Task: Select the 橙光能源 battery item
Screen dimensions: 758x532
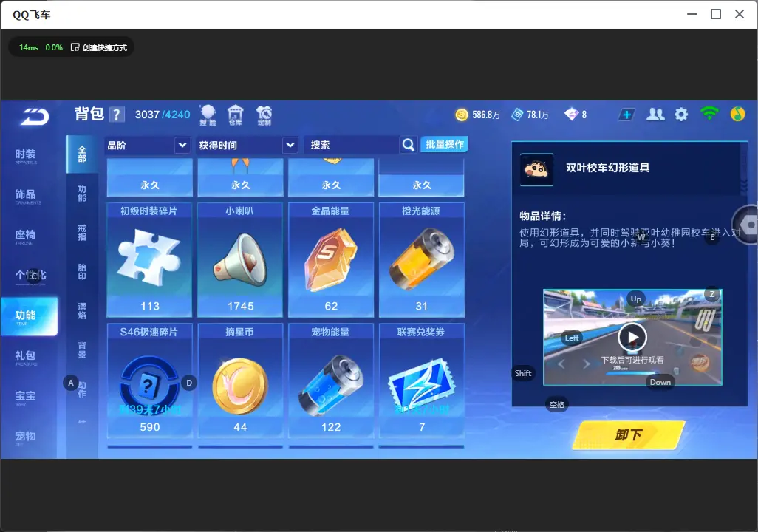Action: (422, 259)
